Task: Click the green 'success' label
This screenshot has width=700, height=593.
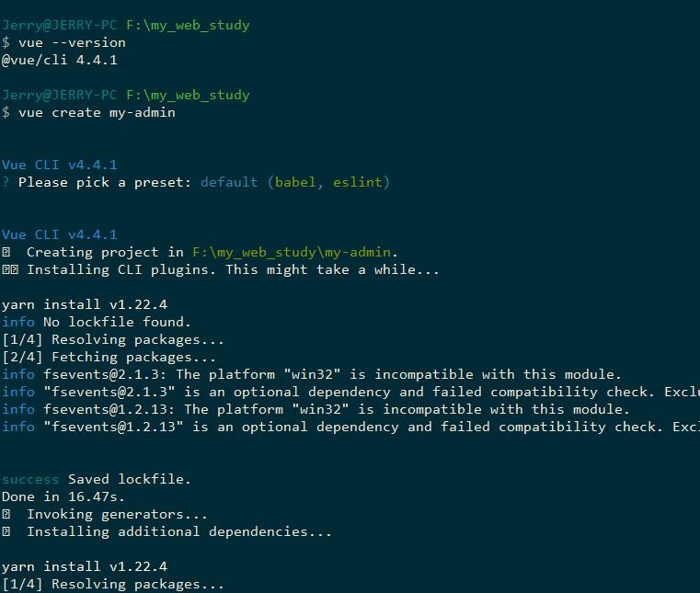Action: pos(30,480)
